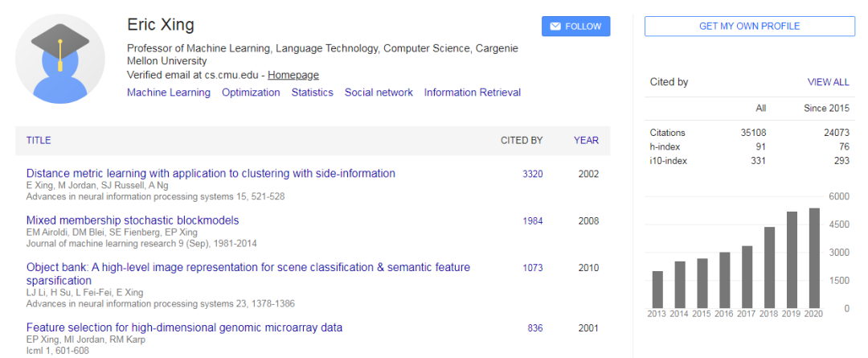Click the 2020 bar in citations chart
The width and height of the screenshot is (868, 358).
pos(814,257)
